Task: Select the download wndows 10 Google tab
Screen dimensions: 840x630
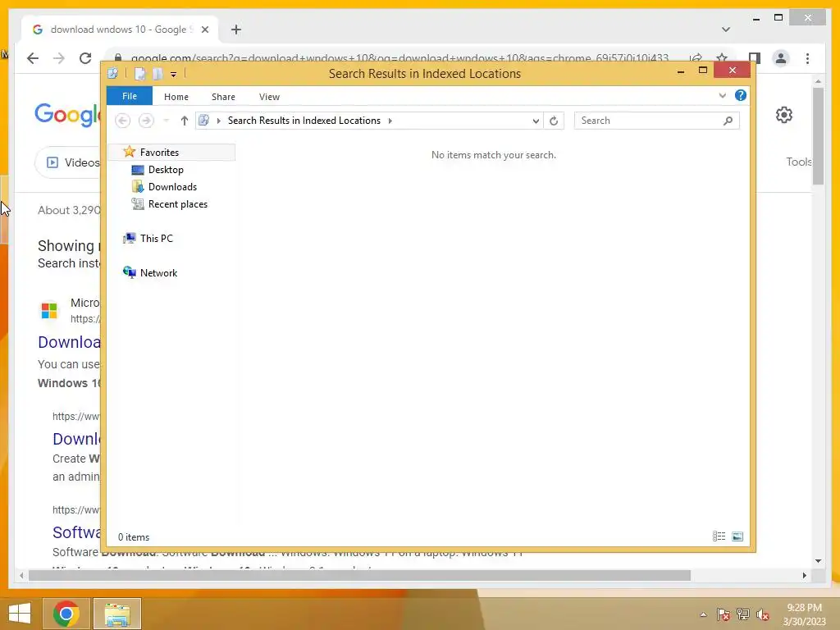Action: (120, 30)
